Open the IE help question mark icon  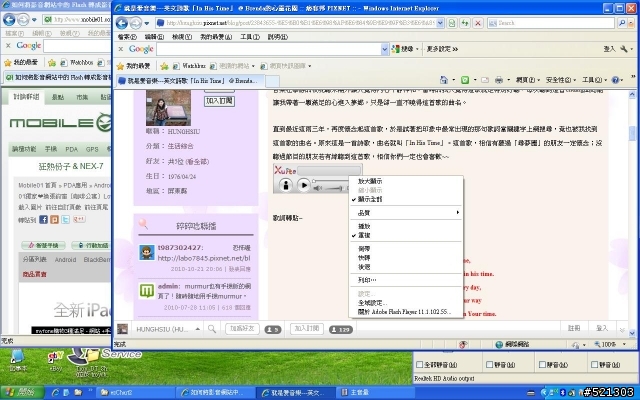click(x=616, y=80)
